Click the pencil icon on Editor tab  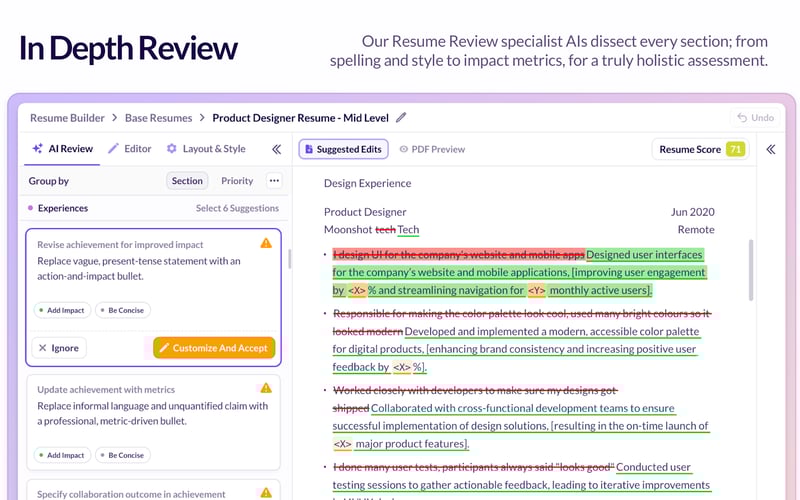(113, 148)
